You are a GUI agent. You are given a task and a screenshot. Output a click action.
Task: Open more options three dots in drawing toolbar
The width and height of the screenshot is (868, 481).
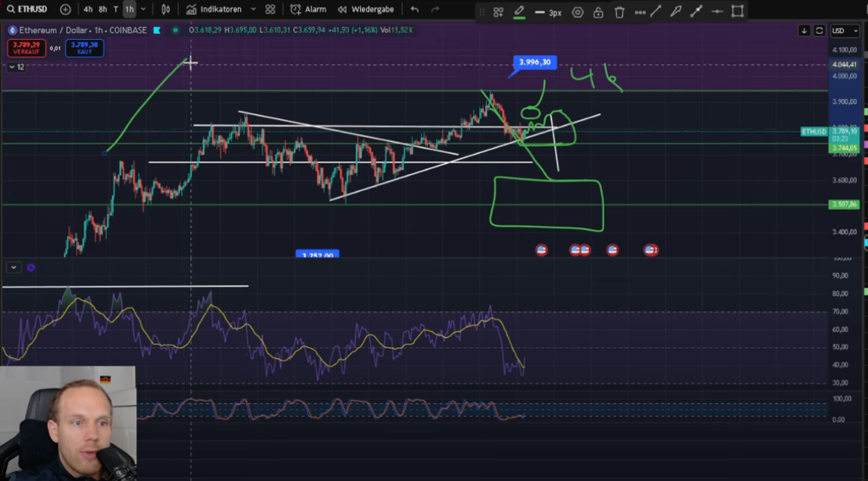point(639,12)
